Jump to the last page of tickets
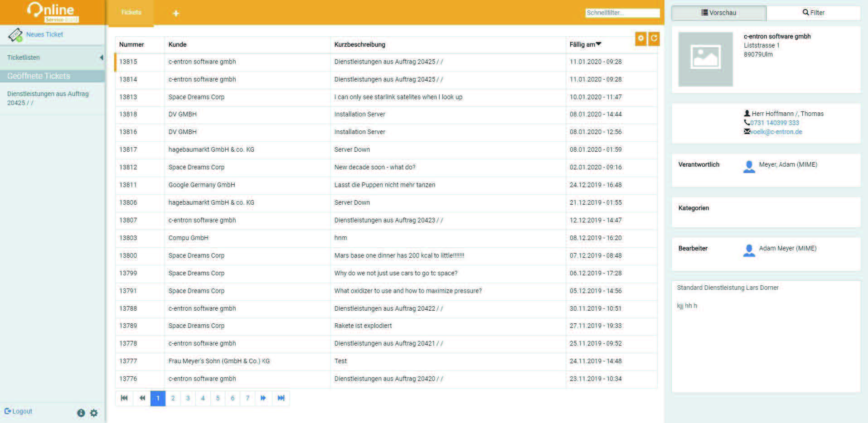This screenshot has width=868, height=423. coord(281,398)
